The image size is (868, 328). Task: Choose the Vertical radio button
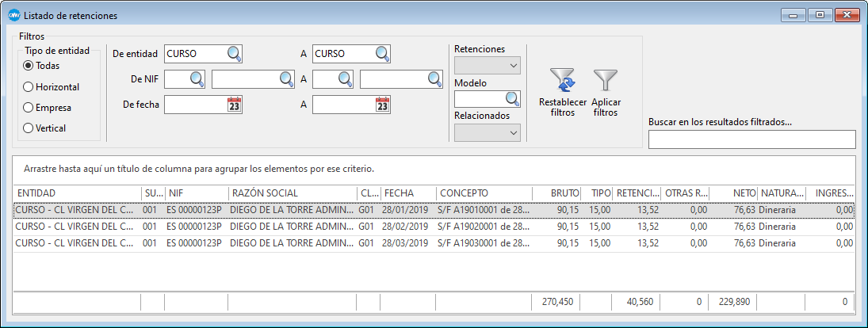29,128
